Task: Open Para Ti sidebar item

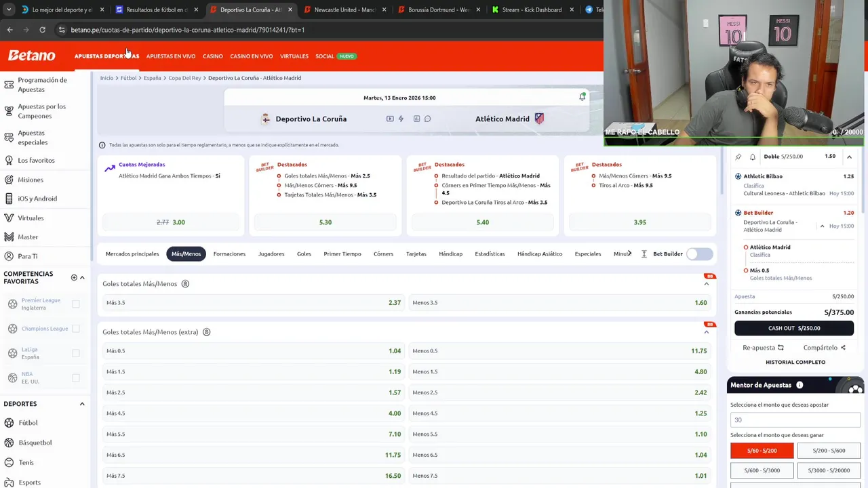Action: [28, 256]
